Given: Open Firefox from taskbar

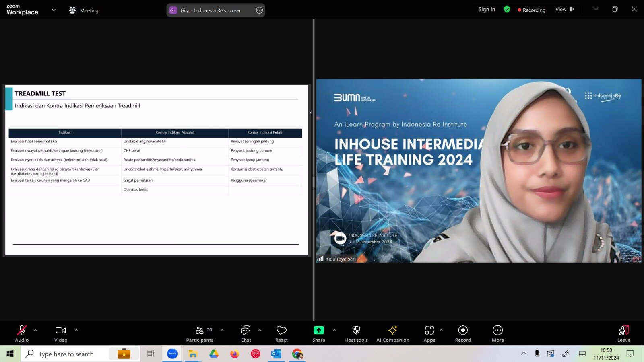Looking at the screenshot, I should coord(235,354).
